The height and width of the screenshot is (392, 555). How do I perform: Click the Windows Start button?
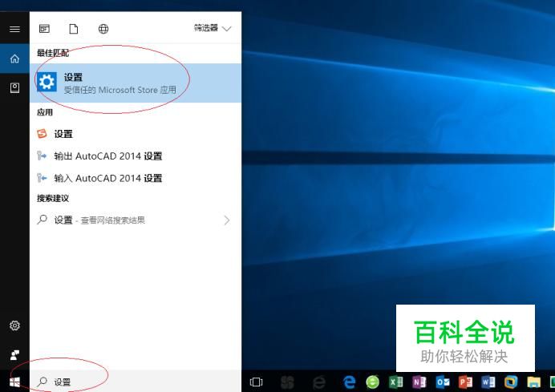(x=14, y=382)
